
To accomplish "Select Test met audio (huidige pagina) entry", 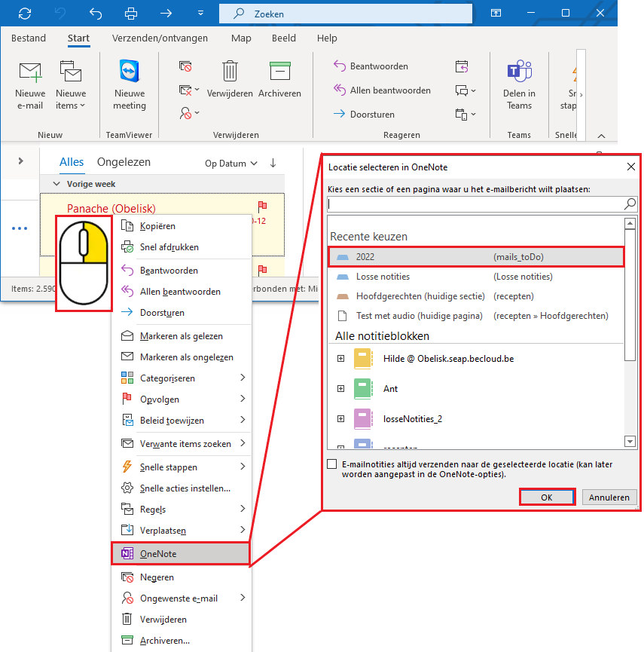I will [476, 316].
